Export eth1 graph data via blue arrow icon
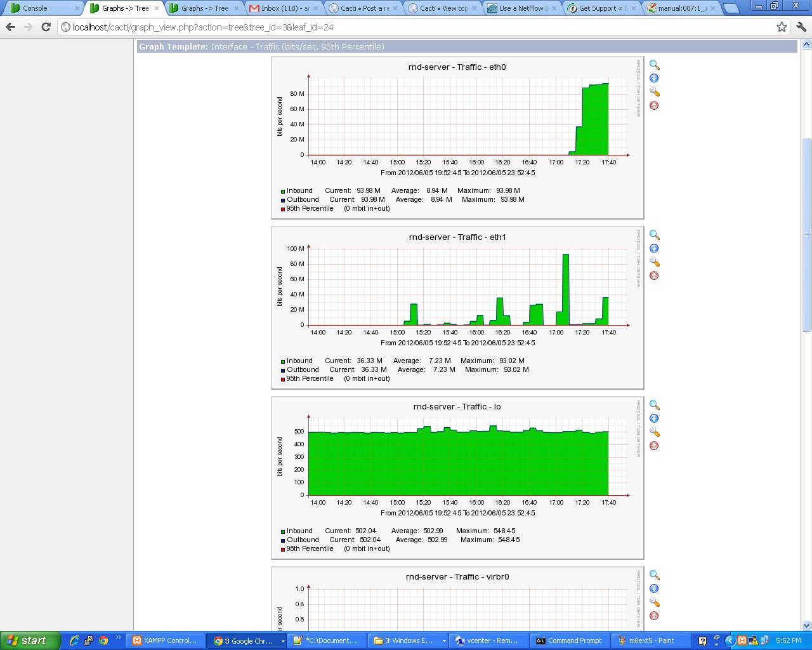The width and height of the screenshot is (812, 650). point(654,248)
